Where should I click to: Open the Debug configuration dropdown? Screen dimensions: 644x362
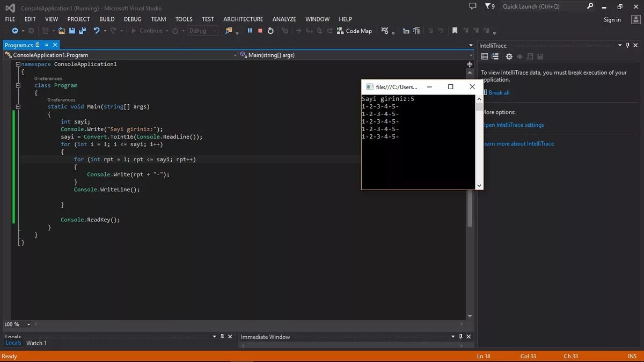coord(203,31)
